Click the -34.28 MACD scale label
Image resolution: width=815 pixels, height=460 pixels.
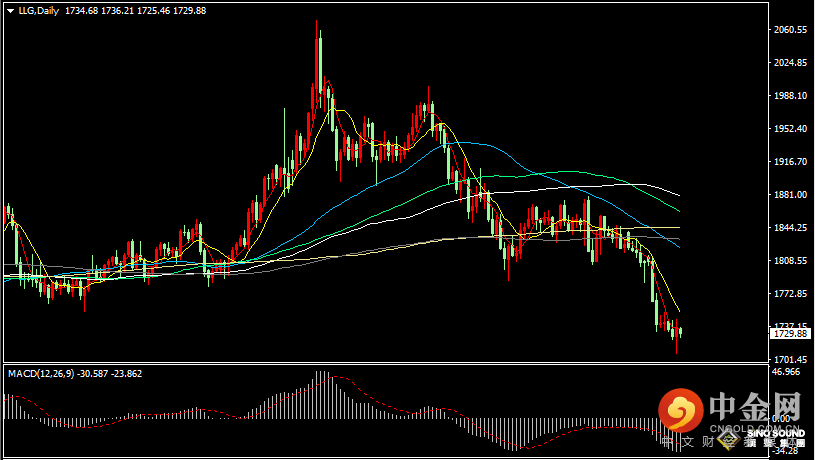pos(787,451)
